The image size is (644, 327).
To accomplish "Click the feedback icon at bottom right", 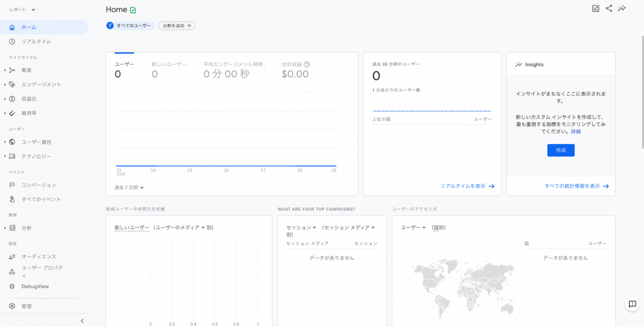I will click(x=632, y=304).
